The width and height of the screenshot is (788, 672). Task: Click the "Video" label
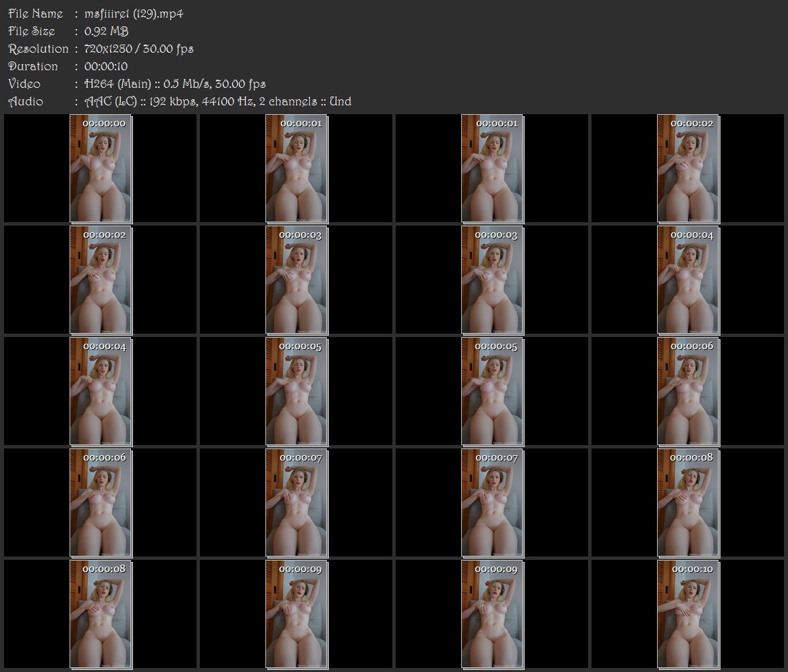(24, 84)
